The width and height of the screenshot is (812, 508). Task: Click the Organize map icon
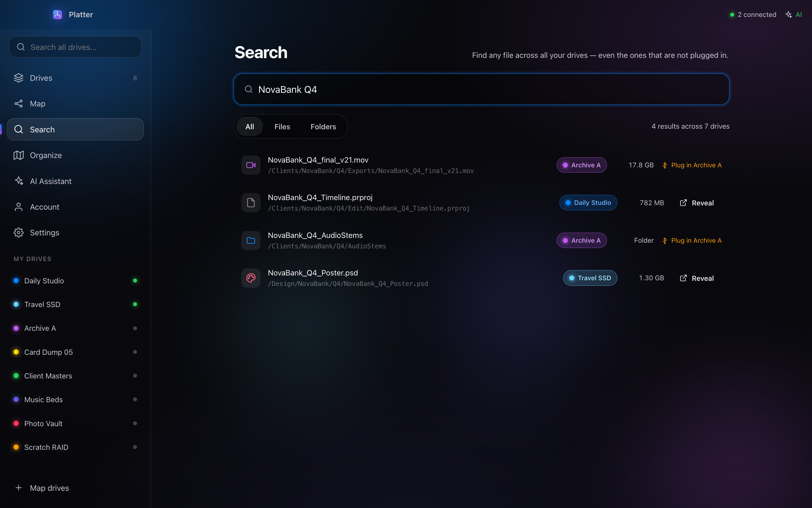pos(18,155)
